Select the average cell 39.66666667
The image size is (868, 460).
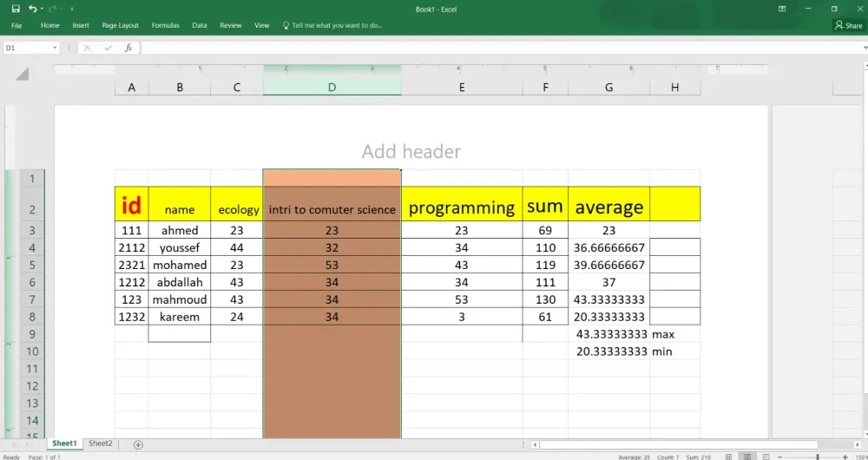point(609,265)
